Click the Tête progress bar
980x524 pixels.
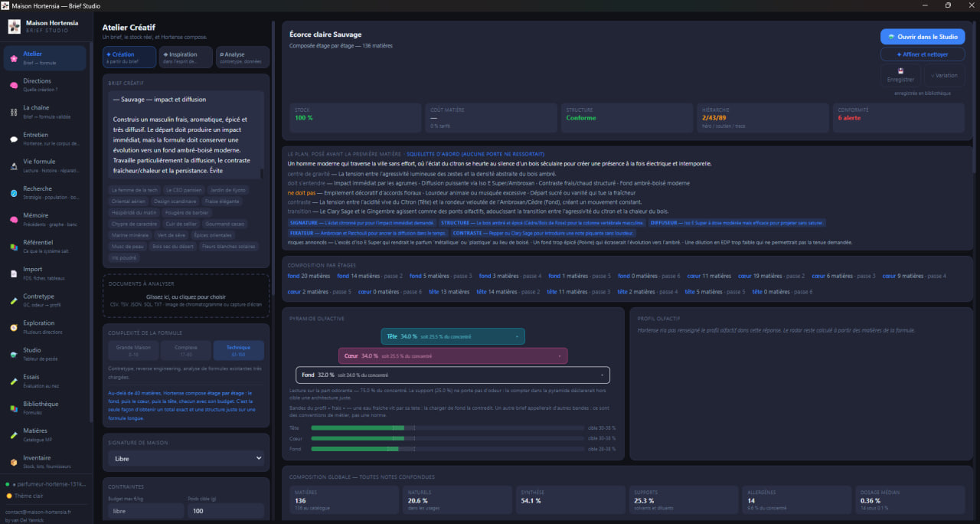448,427
